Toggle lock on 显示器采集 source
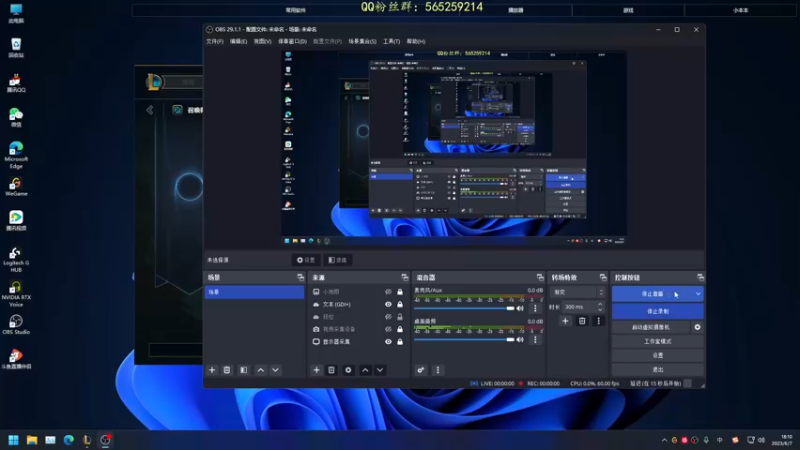Image resolution: width=800 pixels, height=450 pixels. [400, 341]
